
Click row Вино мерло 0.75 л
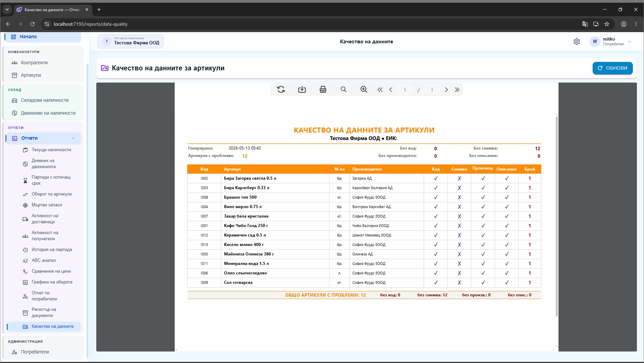click(364, 207)
